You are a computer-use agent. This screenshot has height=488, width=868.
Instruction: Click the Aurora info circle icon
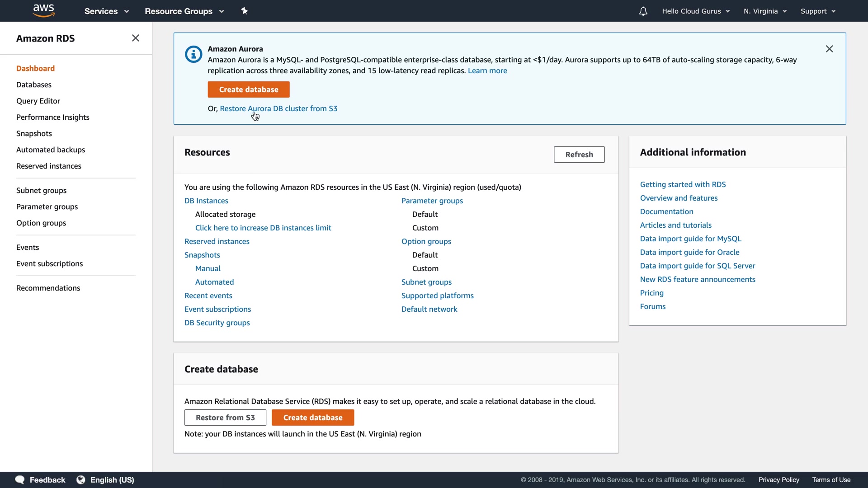[193, 54]
